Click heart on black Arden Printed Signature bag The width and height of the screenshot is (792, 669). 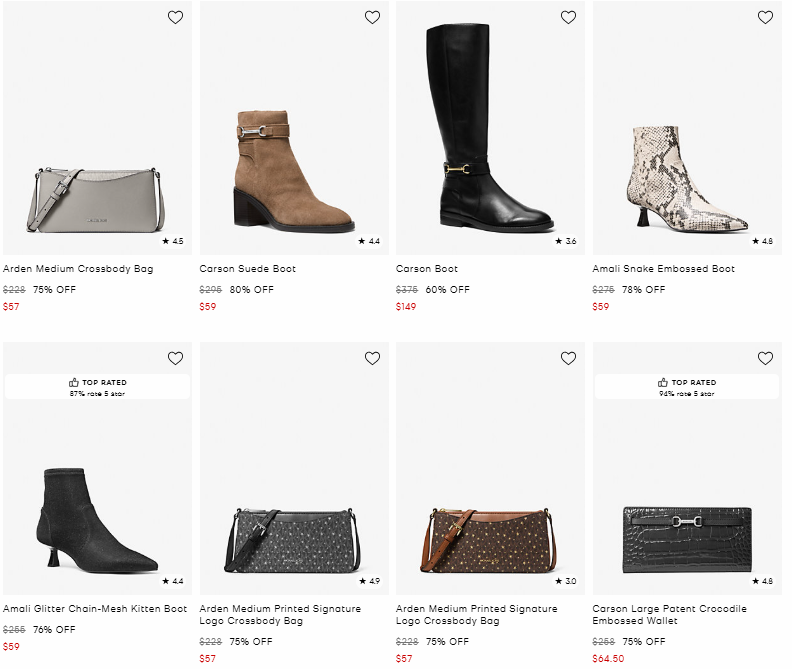tap(372, 358)
